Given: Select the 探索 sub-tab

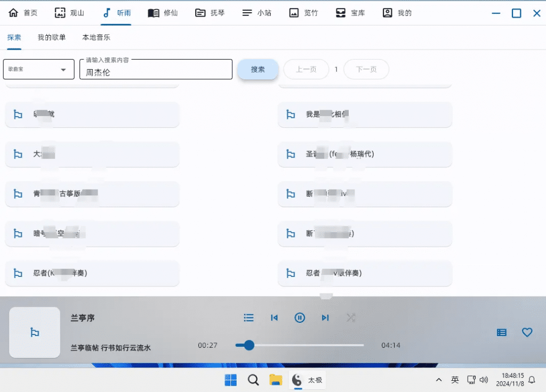Looking at the screenshot, I should coord(14,37).
